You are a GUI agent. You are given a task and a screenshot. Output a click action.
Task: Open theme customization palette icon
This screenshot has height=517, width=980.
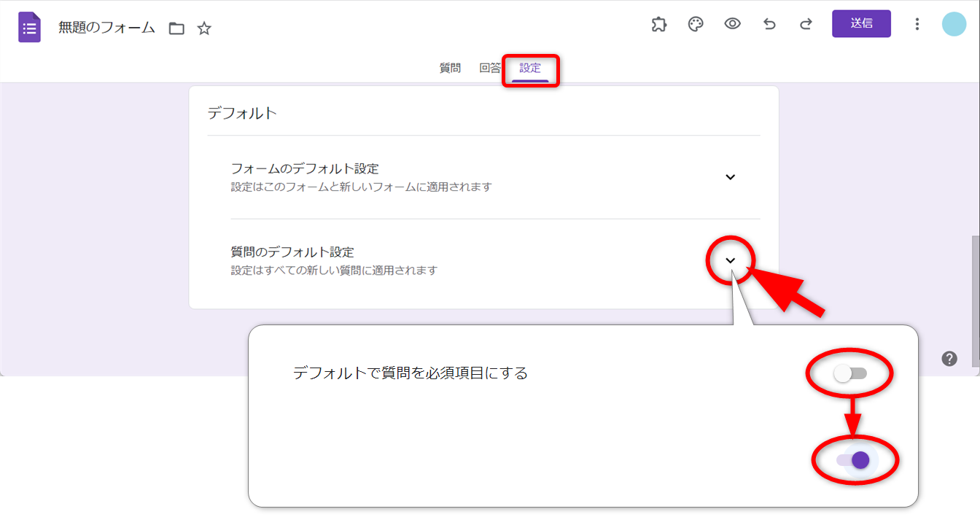(696, 24)
